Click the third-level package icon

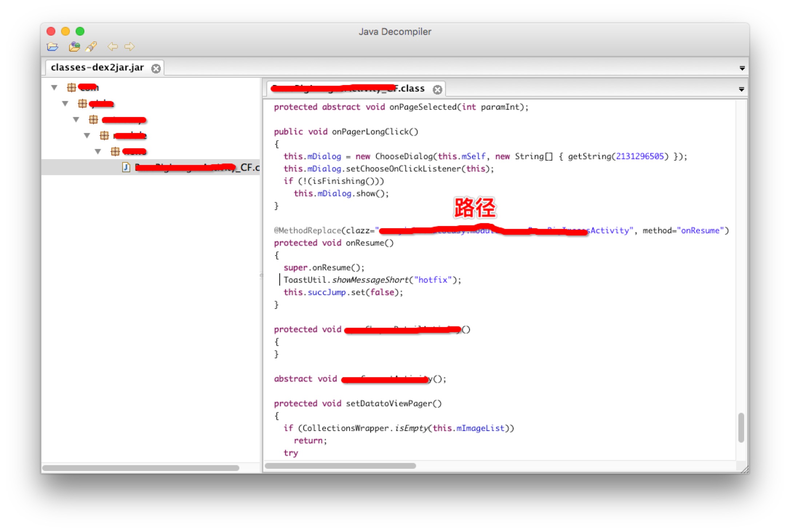tap(93, 120)
